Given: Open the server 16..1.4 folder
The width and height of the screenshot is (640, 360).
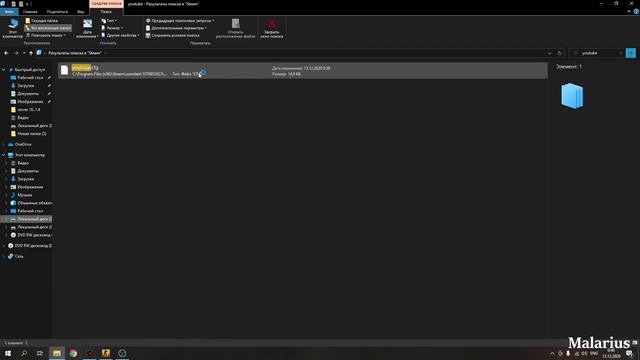Looking at the screenshot, I should (x=29, y=109).
